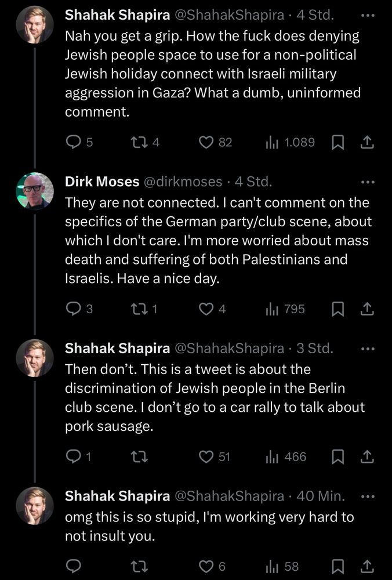Open the @dirkmoses profile handle
Screen dimensions: 392x580
(182, 182)
